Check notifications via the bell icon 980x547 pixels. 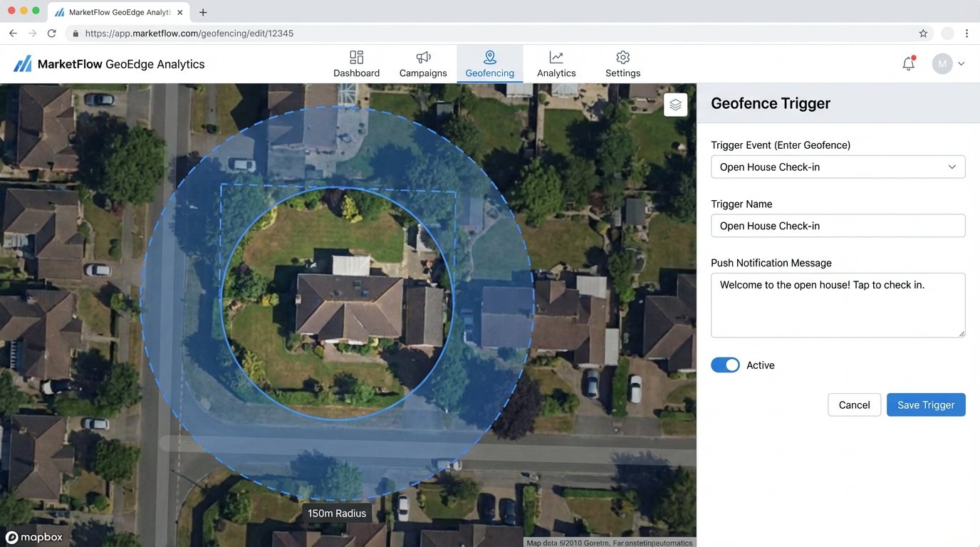[x=908, y=63]
